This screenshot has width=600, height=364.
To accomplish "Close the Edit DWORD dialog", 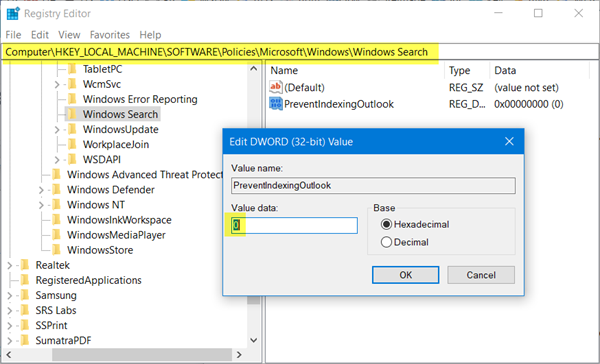I will (x=509, y=142).
